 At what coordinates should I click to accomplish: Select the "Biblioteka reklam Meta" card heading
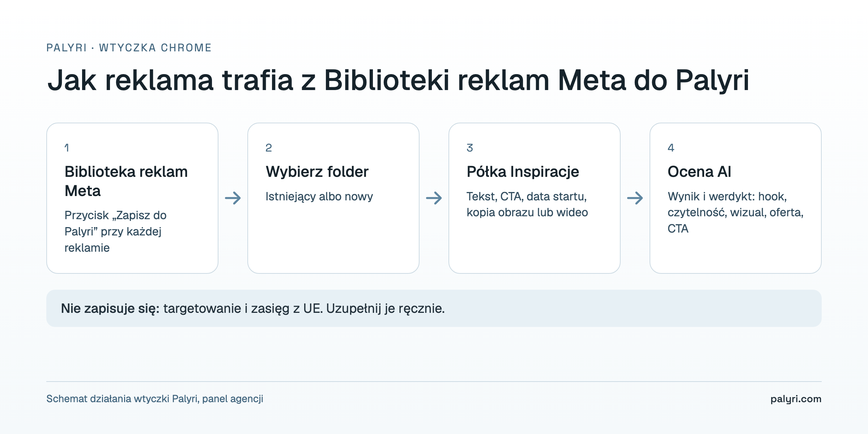click(x=126, y=181)
